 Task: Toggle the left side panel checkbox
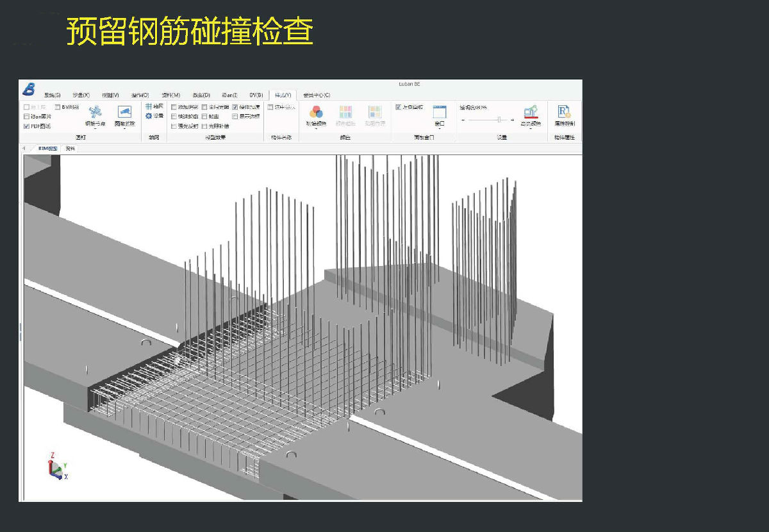coord(399,107)
